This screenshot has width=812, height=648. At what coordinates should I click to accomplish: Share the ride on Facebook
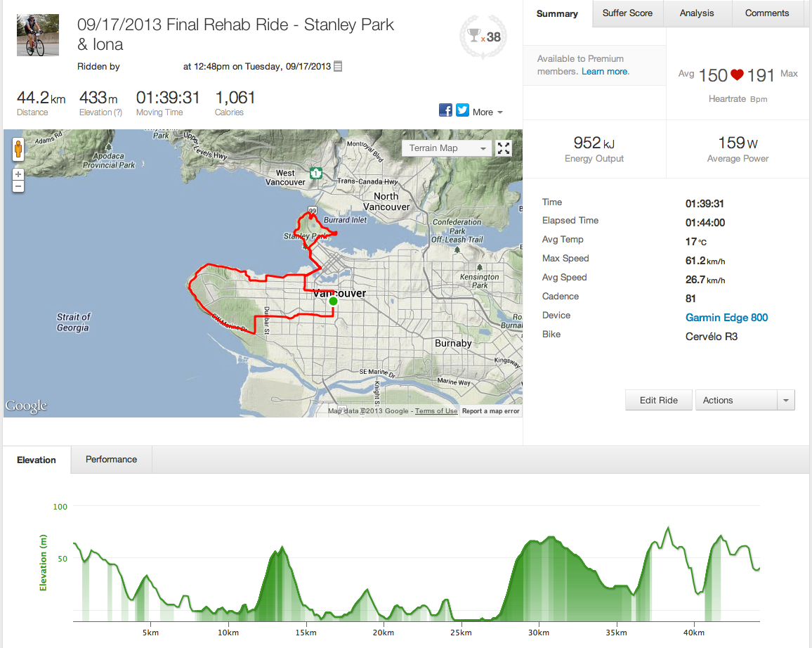[445, 110]
